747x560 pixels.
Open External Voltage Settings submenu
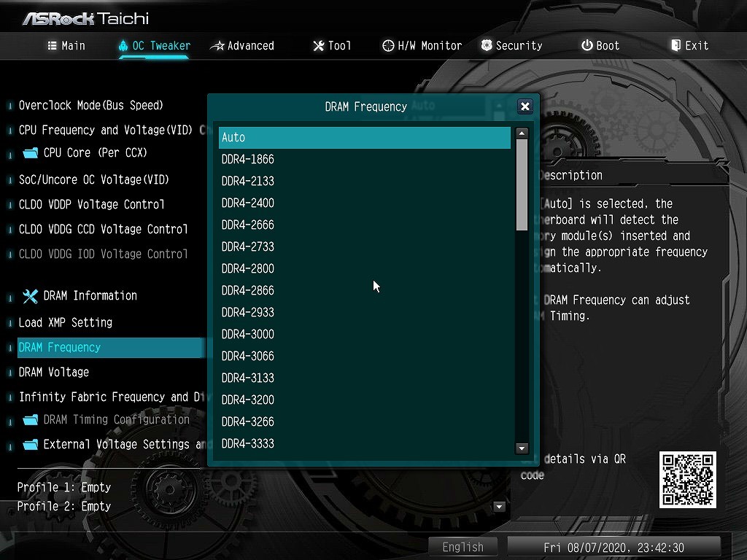coord(124,444)
